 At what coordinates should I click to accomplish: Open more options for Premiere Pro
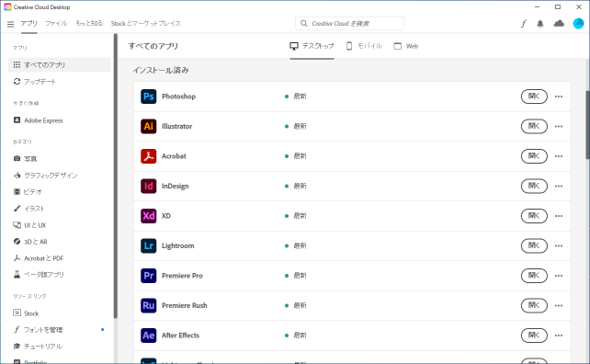click(559, 276)
